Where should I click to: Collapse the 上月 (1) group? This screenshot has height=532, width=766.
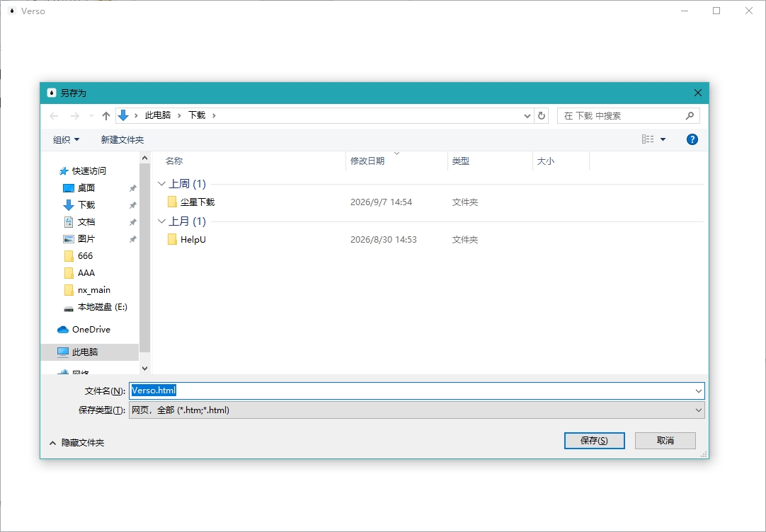point(161,221)
